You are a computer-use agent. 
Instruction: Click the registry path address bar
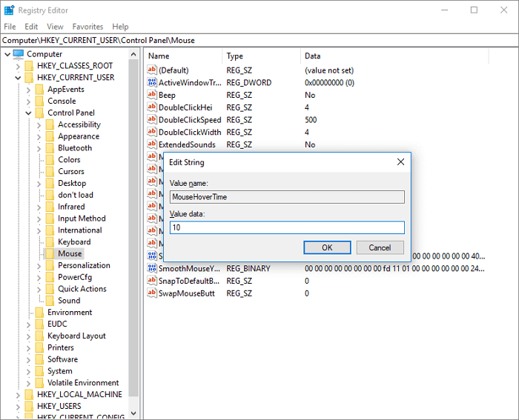click(259, 40)
